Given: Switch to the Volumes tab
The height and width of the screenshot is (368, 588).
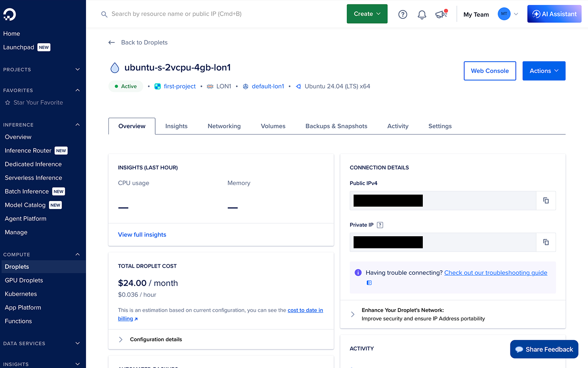Looking at the screenshot, I should click(273, 126).
